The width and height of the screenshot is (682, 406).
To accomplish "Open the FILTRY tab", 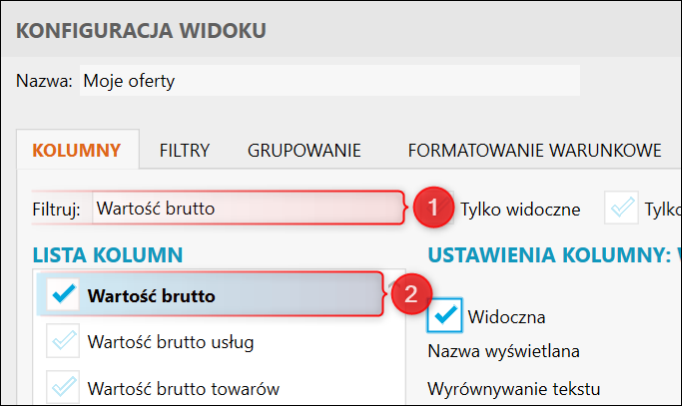I will [184, 151].
